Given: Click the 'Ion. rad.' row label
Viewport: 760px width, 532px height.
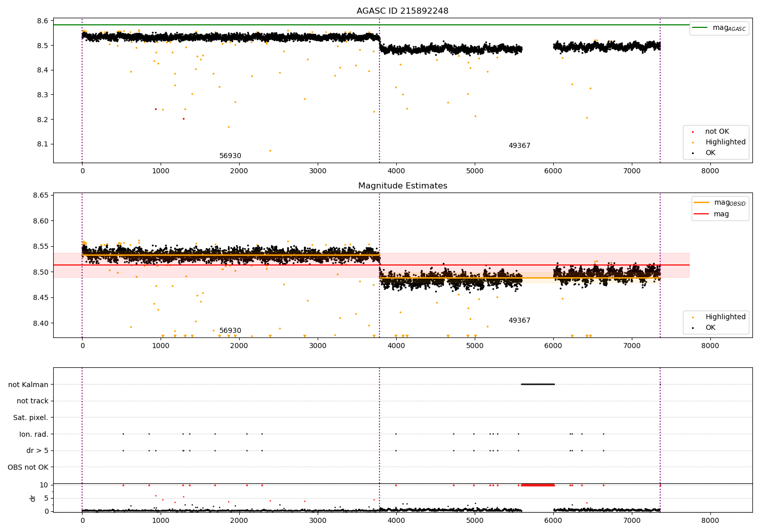Looking at the screenshot, I should (x=34, y=434).
